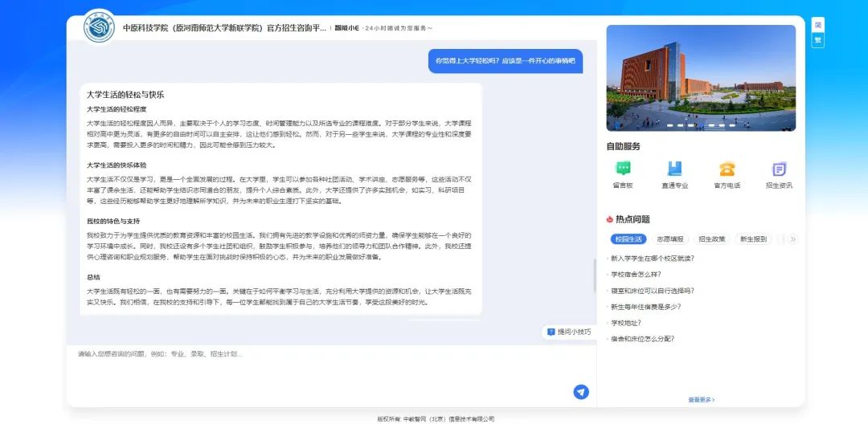This screenshot has height=432, width=868.
Task: Select the 校园生活 tab
Action: coord(628,239)
